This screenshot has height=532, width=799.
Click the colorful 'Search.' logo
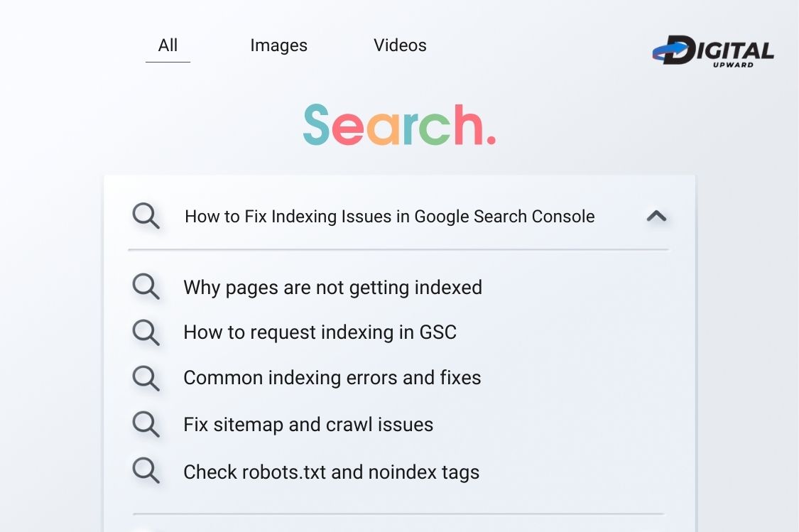tap(399, 126)
